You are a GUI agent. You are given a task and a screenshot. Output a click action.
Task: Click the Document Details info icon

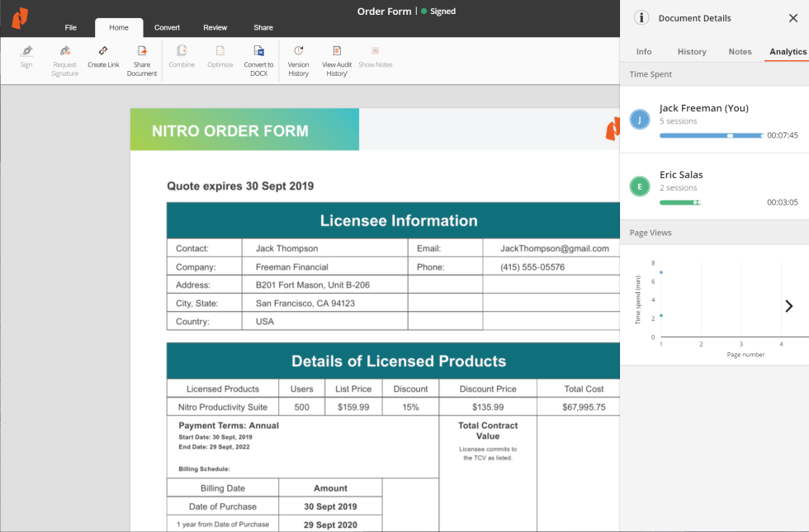tap(641, 18)
